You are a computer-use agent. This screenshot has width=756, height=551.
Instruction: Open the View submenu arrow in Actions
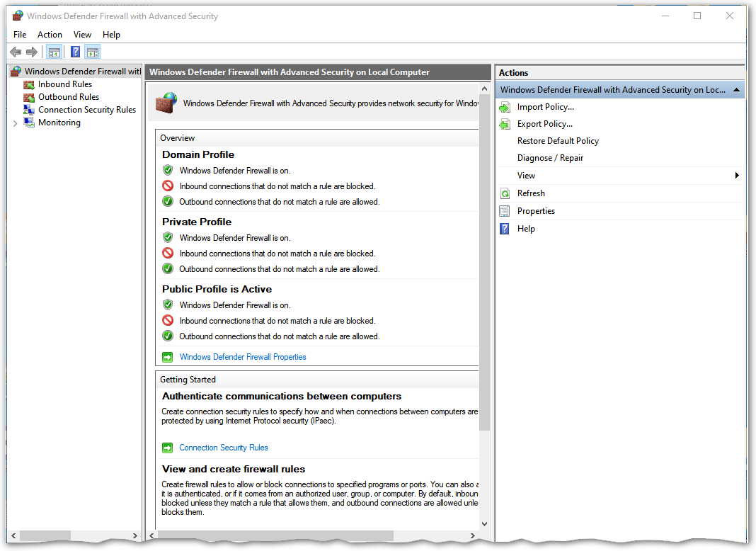[x=737, y=176]
